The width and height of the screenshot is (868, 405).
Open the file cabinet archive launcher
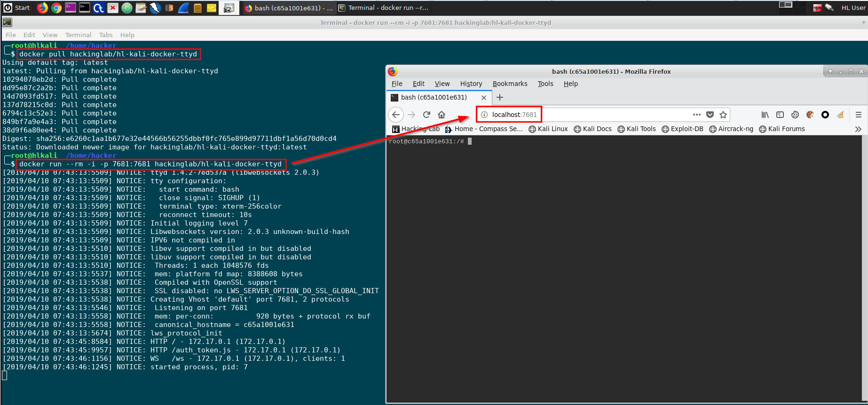(197, 8)
